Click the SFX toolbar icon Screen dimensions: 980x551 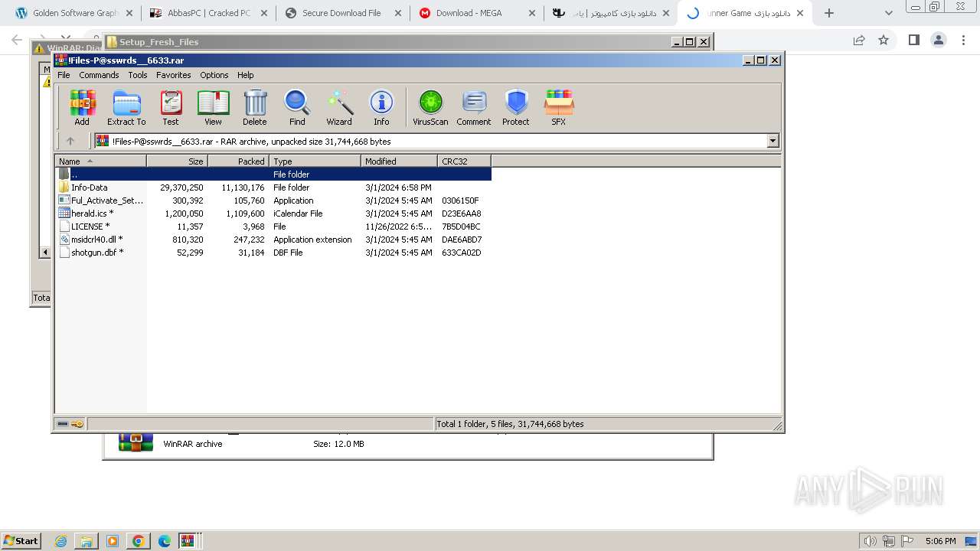(x=559, y=107)
